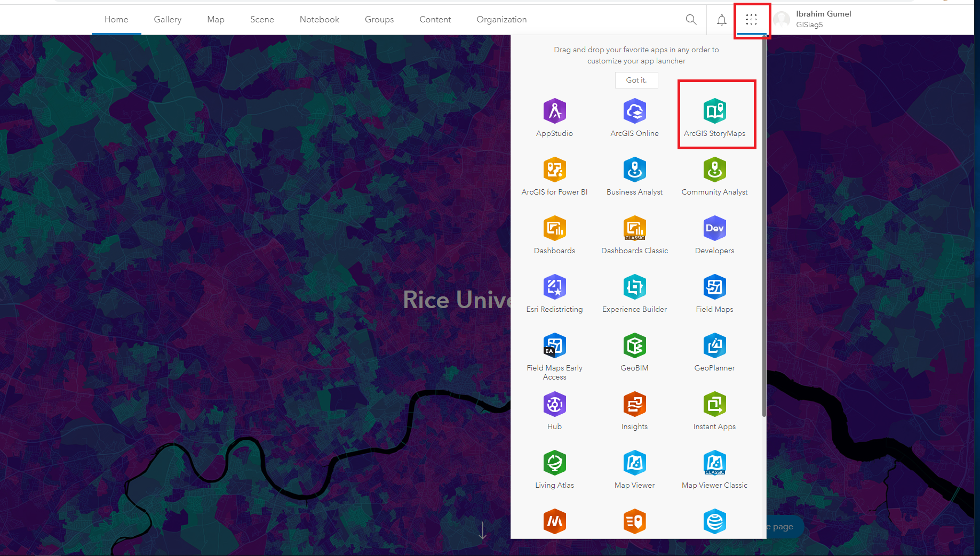Click the notifications bell icon
Image resolution: width=980 pixels, height=556 pixels.
(x=721, y=20)
